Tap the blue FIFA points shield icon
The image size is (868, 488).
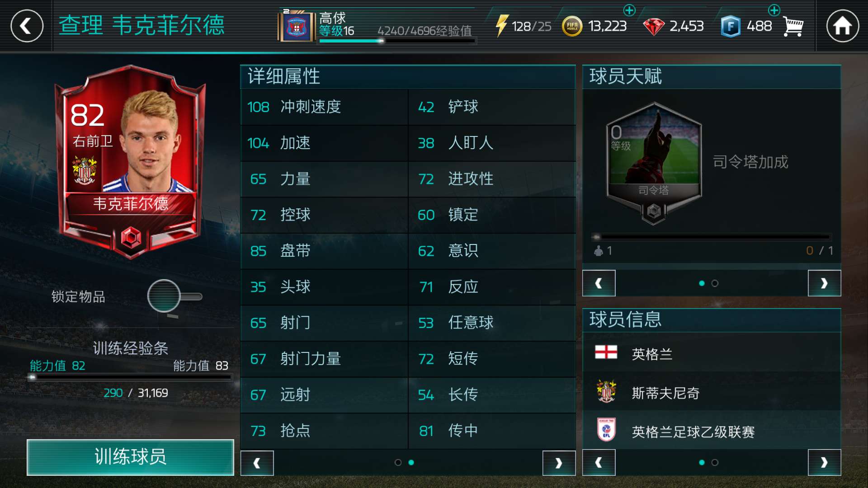730,26
